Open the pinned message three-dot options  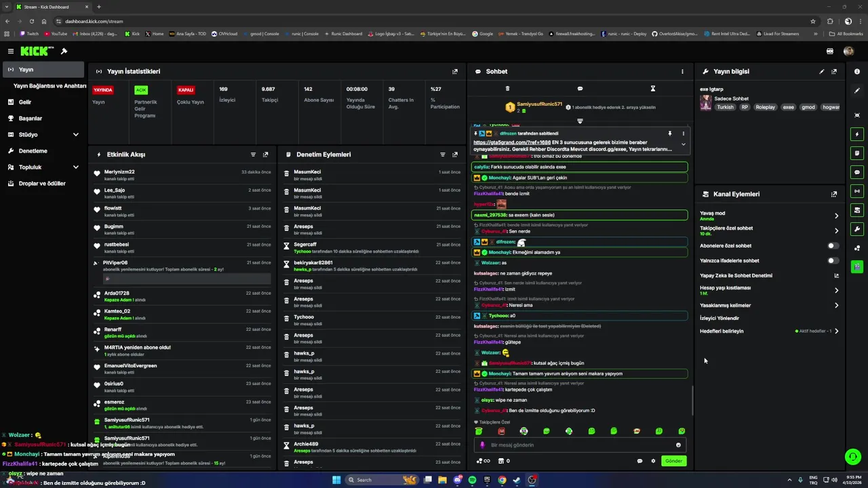coord(683,134)
